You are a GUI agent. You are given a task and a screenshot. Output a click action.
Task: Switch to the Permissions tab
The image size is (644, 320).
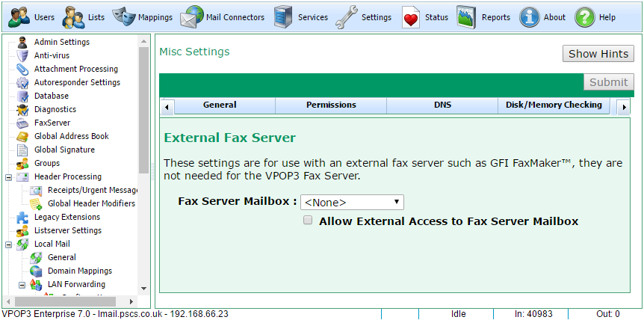click(331, 105)
